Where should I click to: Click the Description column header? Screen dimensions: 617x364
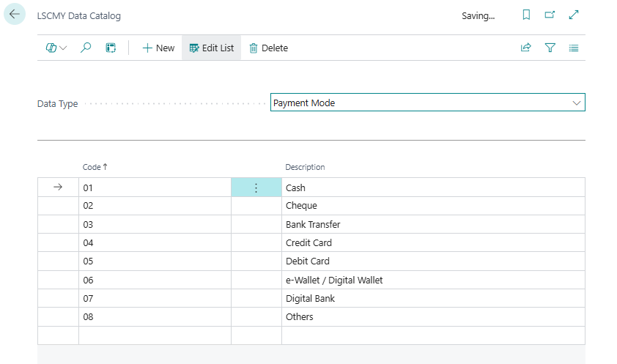pyautogui.click(x=305, y=167)
